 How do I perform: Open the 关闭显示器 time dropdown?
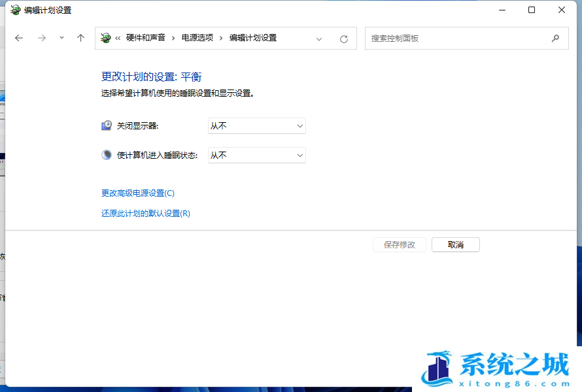pyautogui.click(x=256, y=125)
